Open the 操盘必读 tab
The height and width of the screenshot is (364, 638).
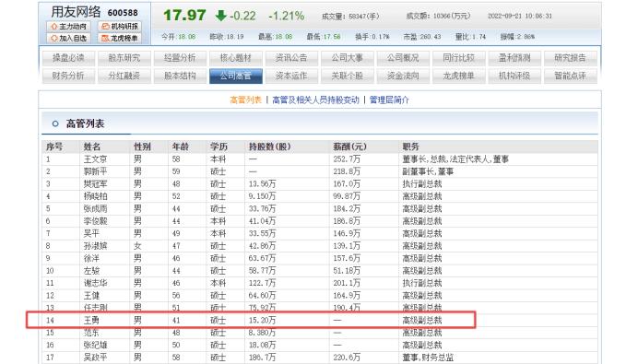click(68, 58)
